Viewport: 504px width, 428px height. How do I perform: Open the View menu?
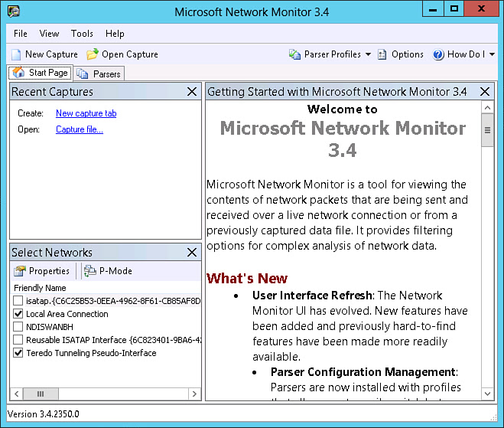(49, 34)
